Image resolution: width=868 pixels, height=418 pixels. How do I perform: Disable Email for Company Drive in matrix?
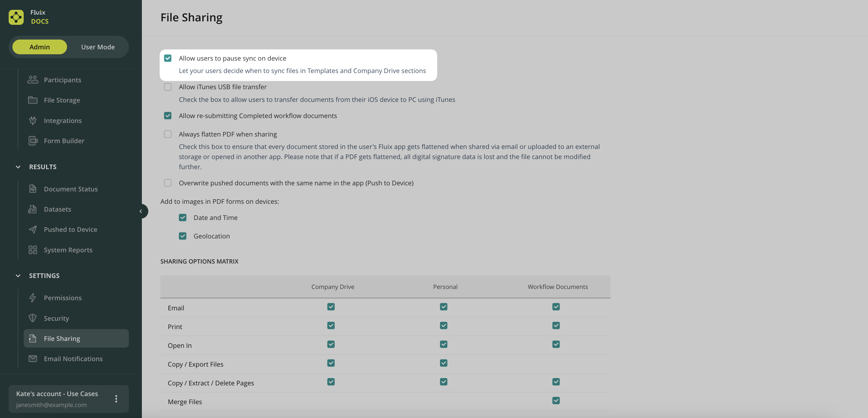click(x=331, y=307)
